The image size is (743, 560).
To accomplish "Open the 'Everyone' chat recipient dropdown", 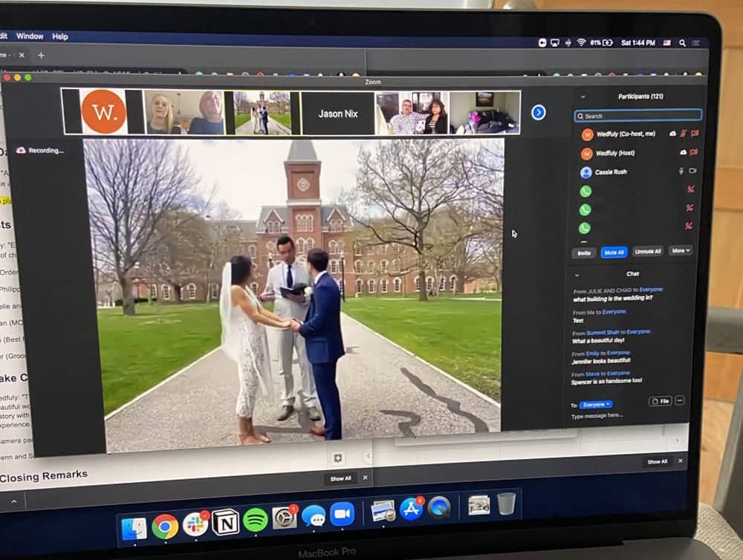I will click(596, 405).
